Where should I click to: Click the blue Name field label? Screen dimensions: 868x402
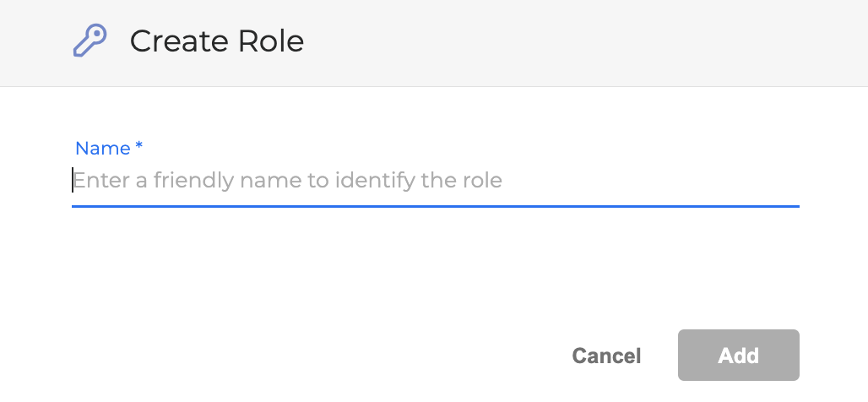(x=103, y=149)
